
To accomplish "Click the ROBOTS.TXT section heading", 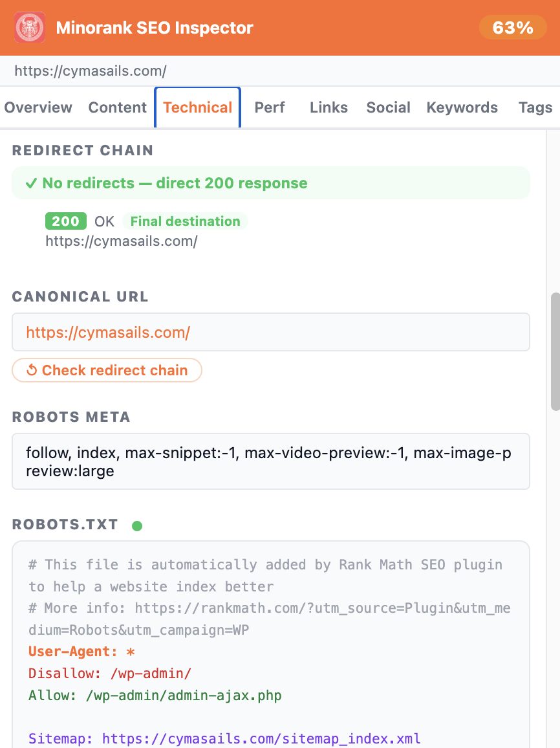I will (x=65, y=524).
